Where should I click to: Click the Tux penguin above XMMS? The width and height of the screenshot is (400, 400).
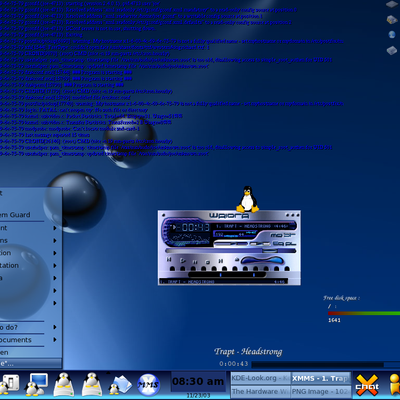(x=247, y=199)
